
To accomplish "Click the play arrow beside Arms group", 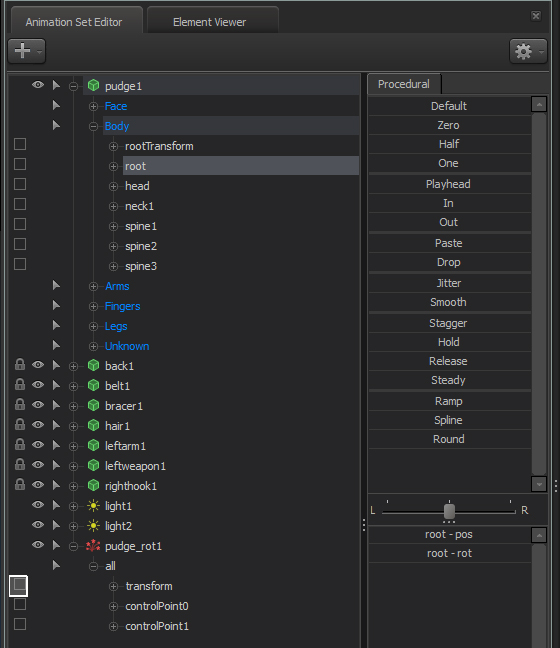I will click(x=56, y=286).
